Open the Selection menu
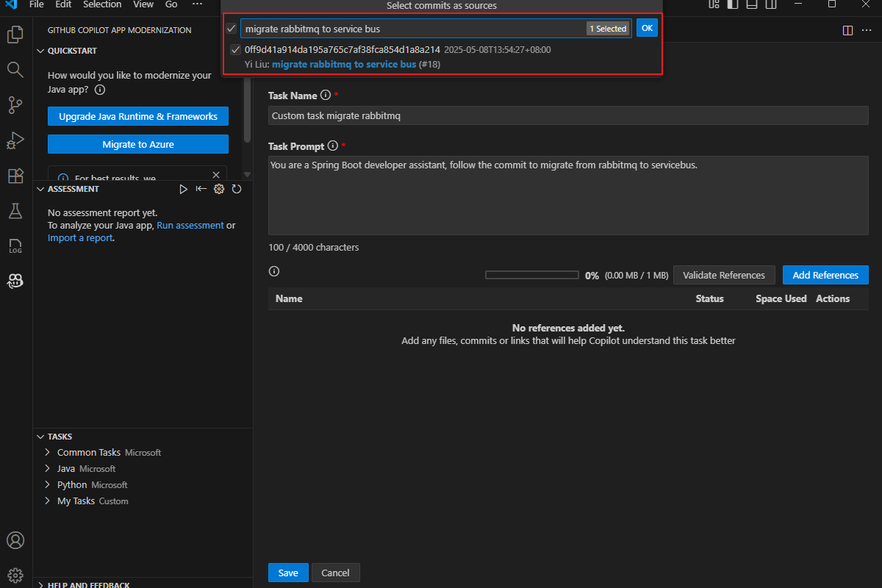Screen dimensions: 882x588 tap(102, 4)
